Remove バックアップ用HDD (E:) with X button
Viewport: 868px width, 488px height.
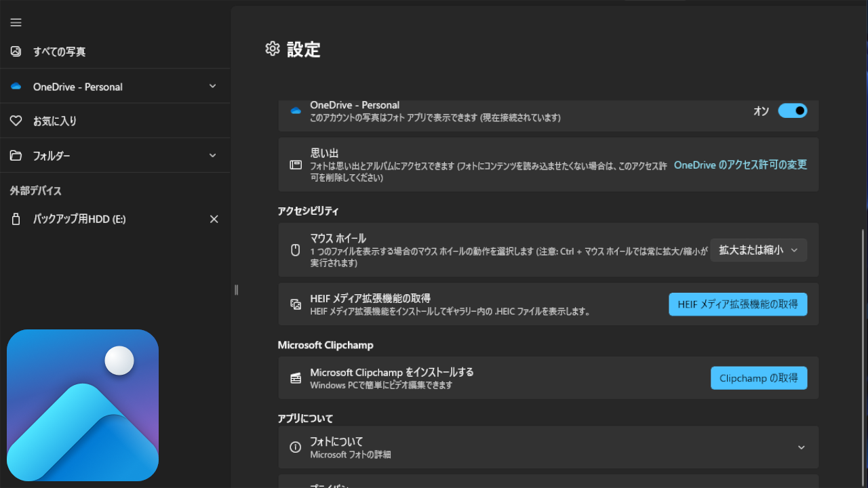[214, 219]
